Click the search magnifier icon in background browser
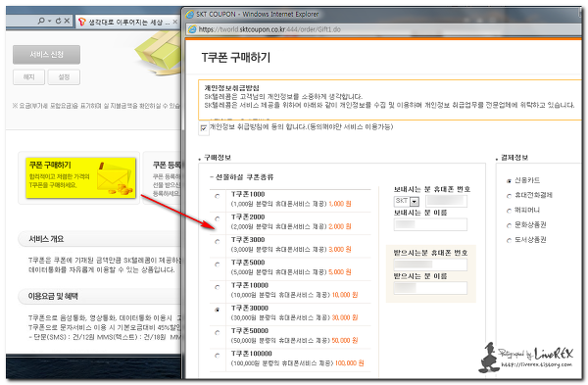This screenshot has width=588, height=385. coord(41,21)
